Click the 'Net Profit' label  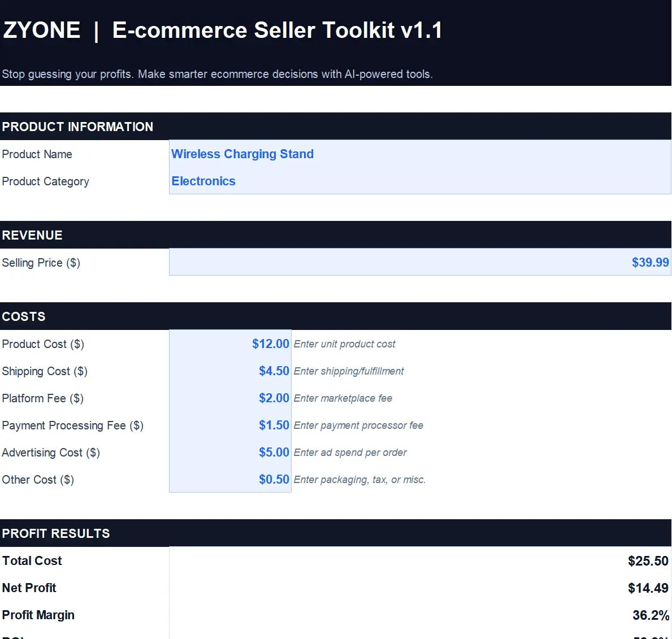[29, 588]
